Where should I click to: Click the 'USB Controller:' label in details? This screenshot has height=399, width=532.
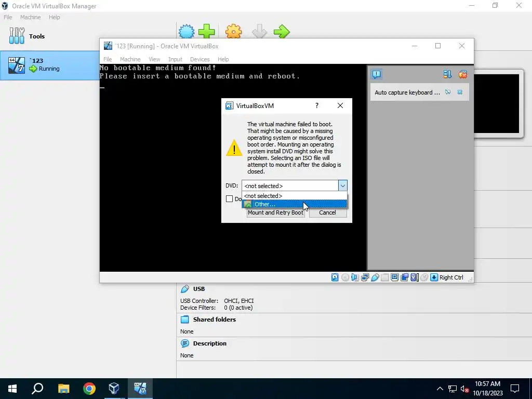click(x=199, y=301)
